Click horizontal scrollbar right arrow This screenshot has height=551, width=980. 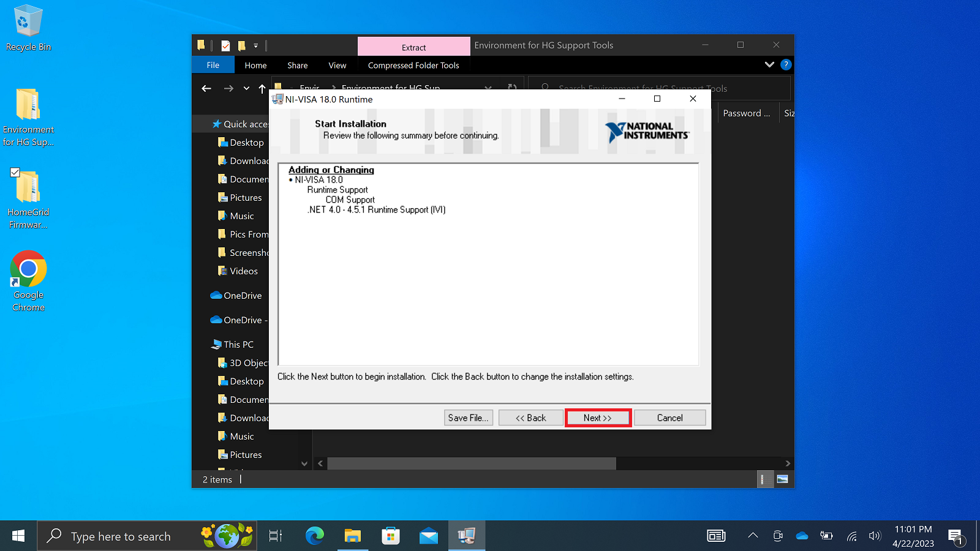(x=788, y=463)
